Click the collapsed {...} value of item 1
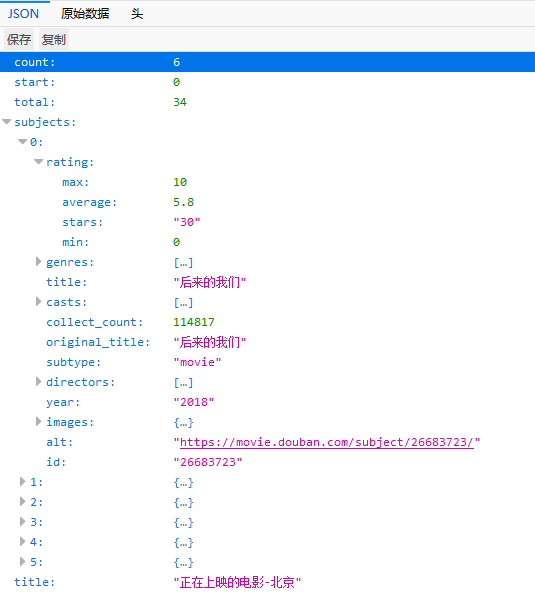Viewport: 535px width, 616px height. pyautogui.click(x=183, y=482)
